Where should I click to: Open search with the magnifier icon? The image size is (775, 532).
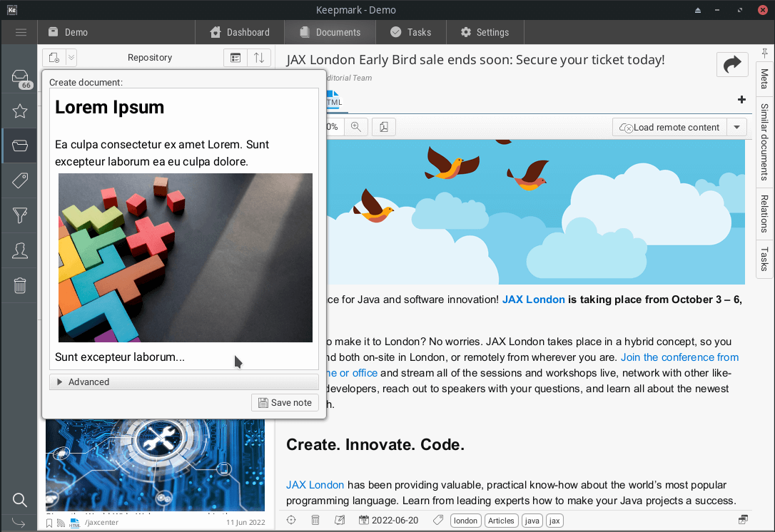[x=20, y=499]
